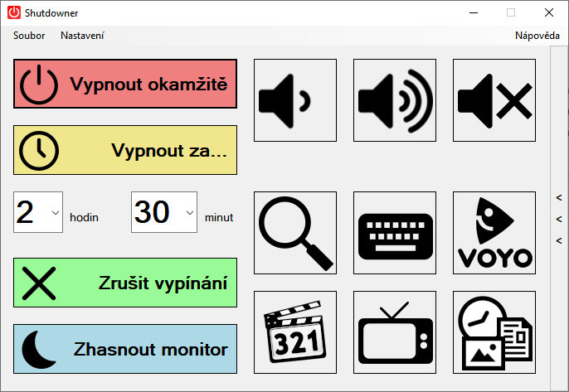Click the volume down speaker icon
The image size is (569, 392).
[x=295, y=100]
